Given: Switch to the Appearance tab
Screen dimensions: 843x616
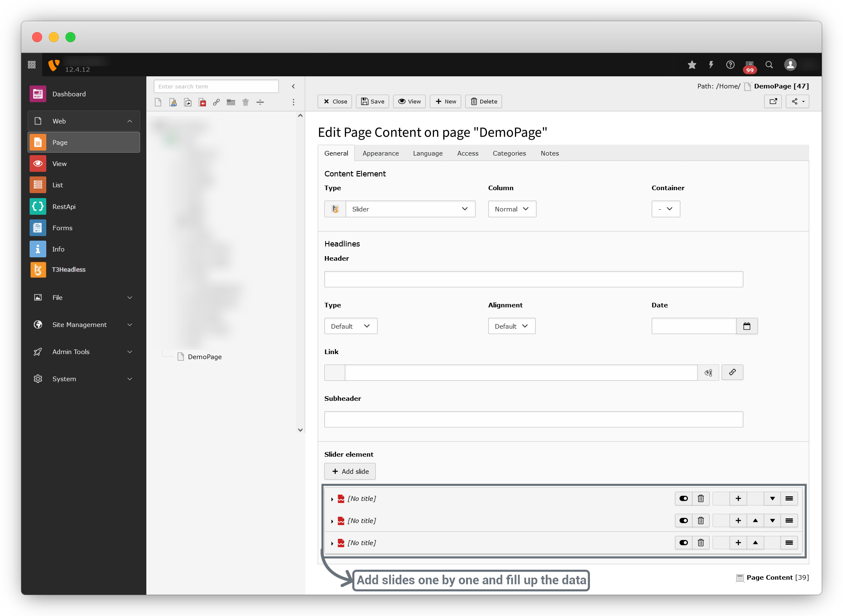Looking at the screenshot, I should (x=380, y=153).
